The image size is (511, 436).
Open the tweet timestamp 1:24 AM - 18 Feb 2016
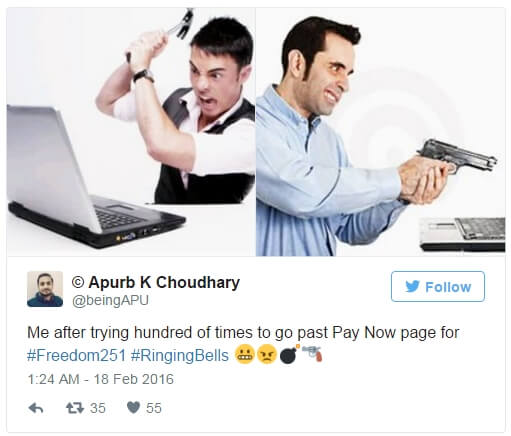(x=100, y=379)
